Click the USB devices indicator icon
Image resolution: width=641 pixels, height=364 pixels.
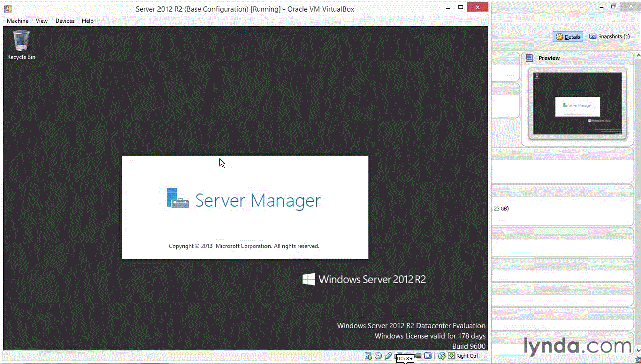click(x=388, y=356)
